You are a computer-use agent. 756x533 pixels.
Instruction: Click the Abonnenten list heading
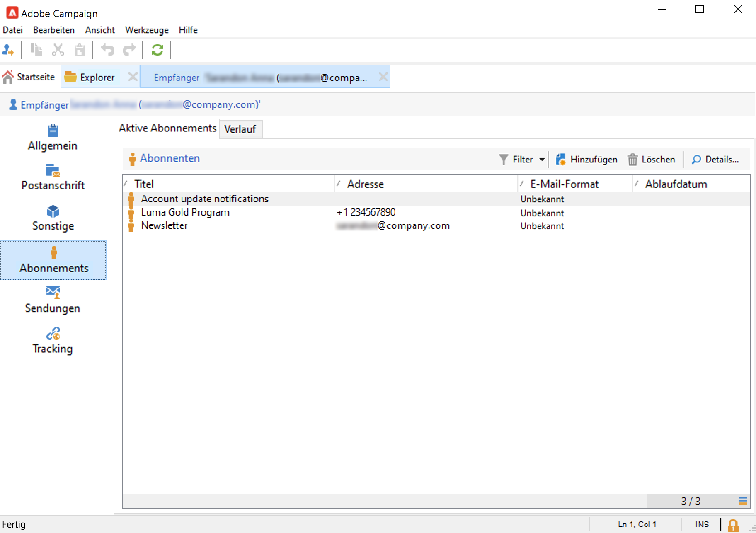click(x=170, y=158)
